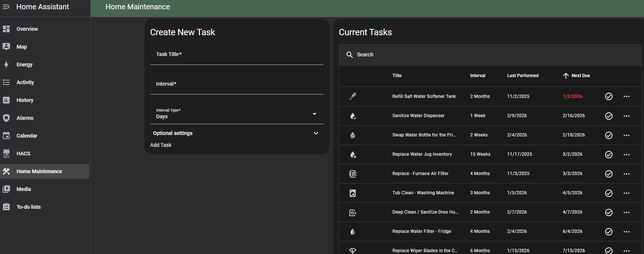Click the Furnace Air Filter task icon

pyautogui.click(x=353, y=174)
